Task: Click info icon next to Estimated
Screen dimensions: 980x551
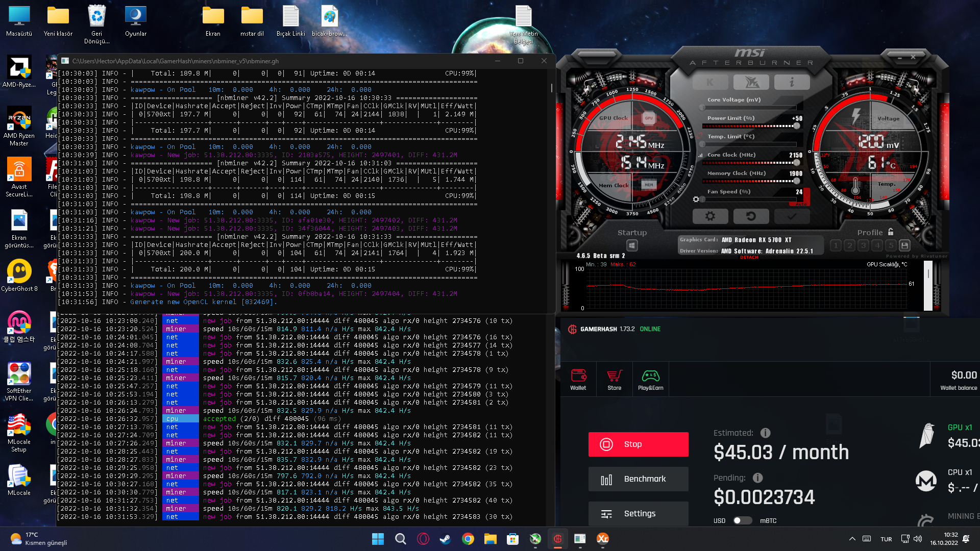Action: coord(765,433)
